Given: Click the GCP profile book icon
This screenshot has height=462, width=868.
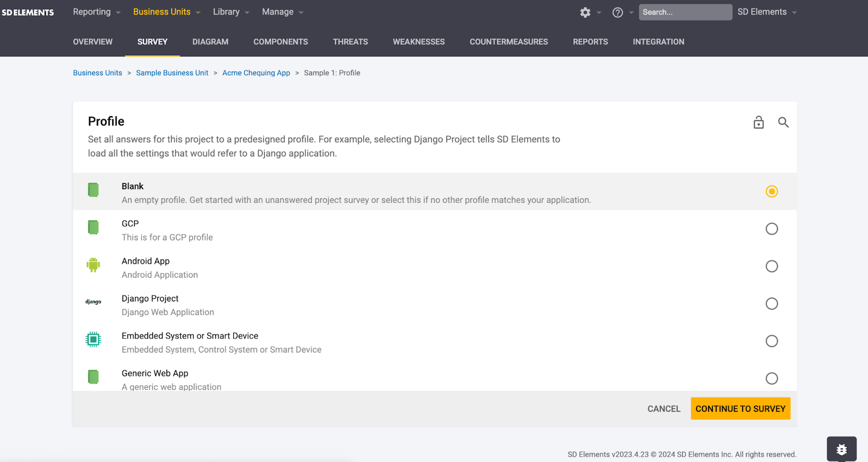Looking at the screenshot, I should point(93,227).
